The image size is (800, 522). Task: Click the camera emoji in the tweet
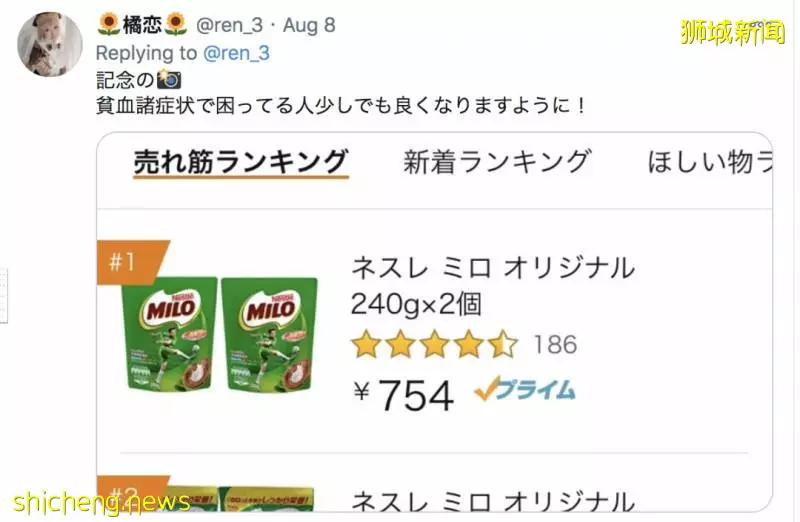[169, 80]
